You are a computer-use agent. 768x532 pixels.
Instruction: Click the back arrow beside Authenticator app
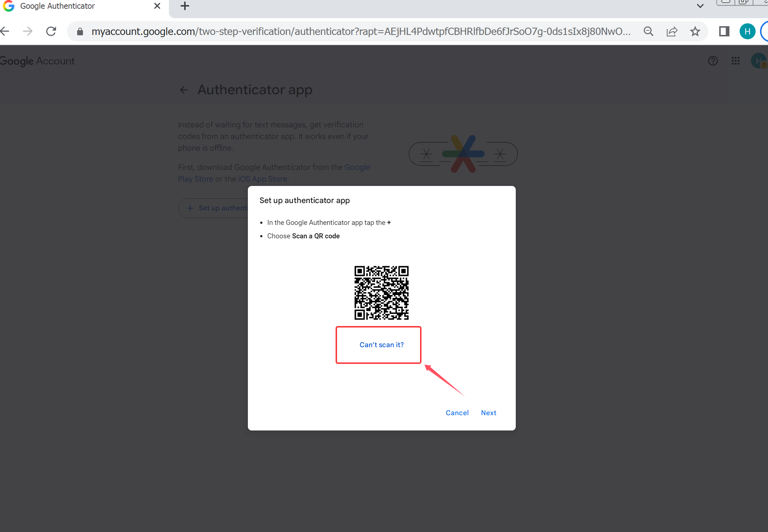click(x=184, y=90)
